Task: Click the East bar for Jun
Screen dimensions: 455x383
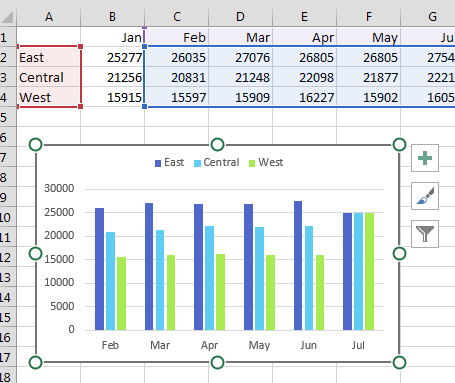Action: tap(298, 265)
